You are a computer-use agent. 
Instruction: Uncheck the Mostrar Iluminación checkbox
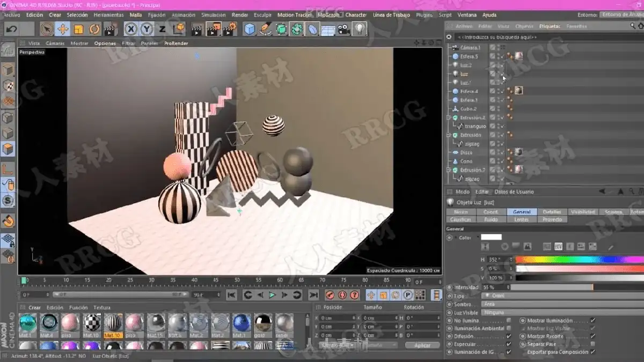pyautogui.click(x=592, y=321)
